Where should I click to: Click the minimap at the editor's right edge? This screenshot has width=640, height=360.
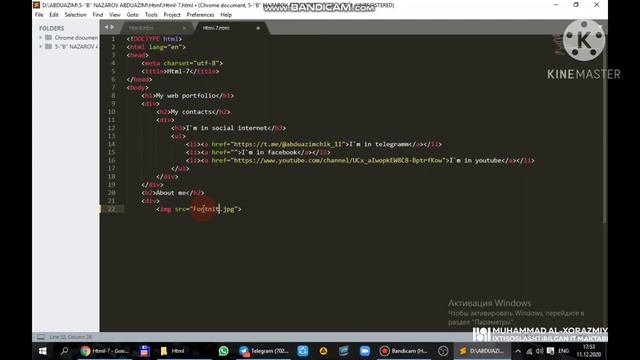558,45
